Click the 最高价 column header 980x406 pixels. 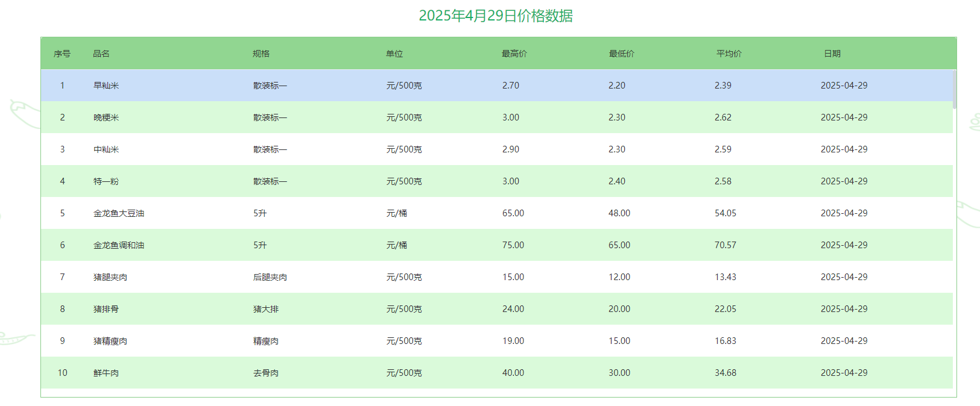tap(514, 54)
